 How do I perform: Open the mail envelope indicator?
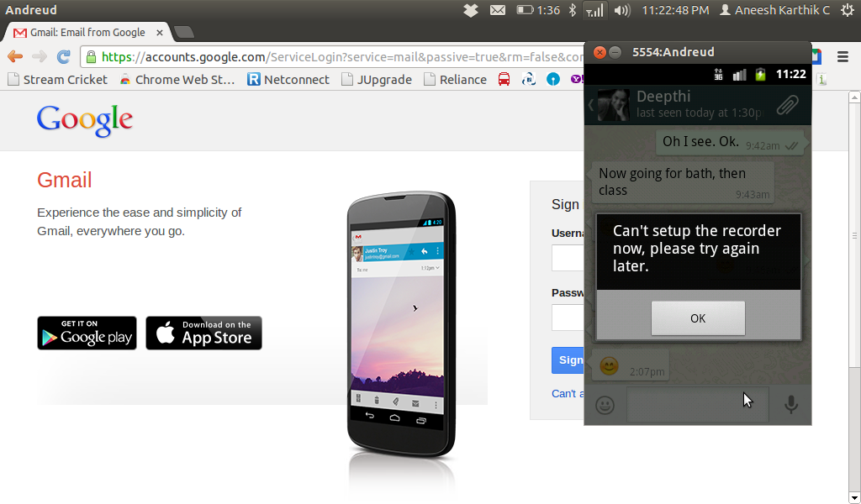click(x=498, y=10)
